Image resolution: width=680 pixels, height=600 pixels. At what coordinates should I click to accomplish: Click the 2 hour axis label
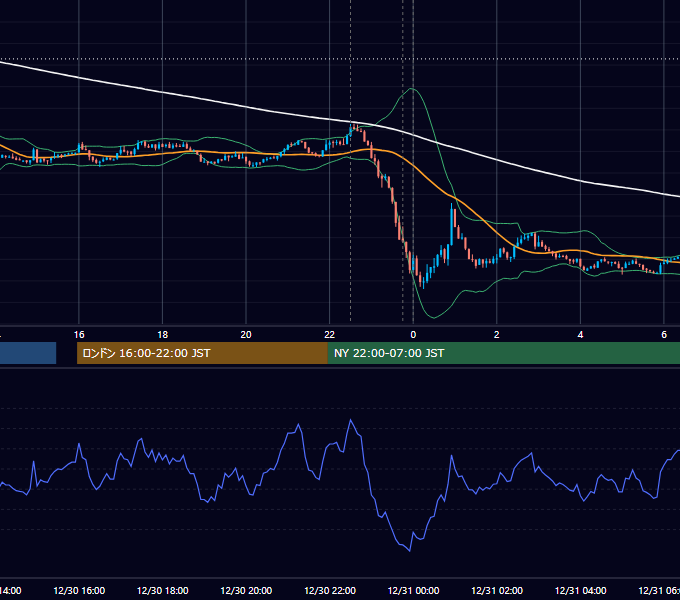point(497,335)
